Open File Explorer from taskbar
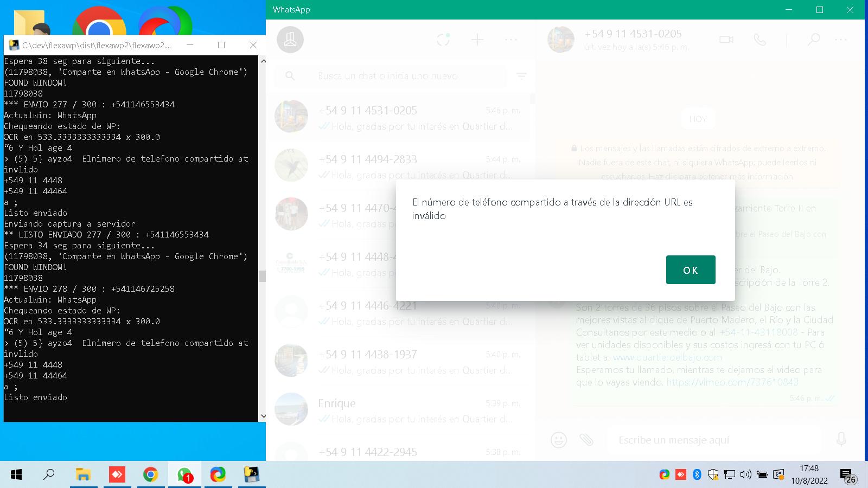This screenshot has width=868, height=488. (x=83, y=475)
